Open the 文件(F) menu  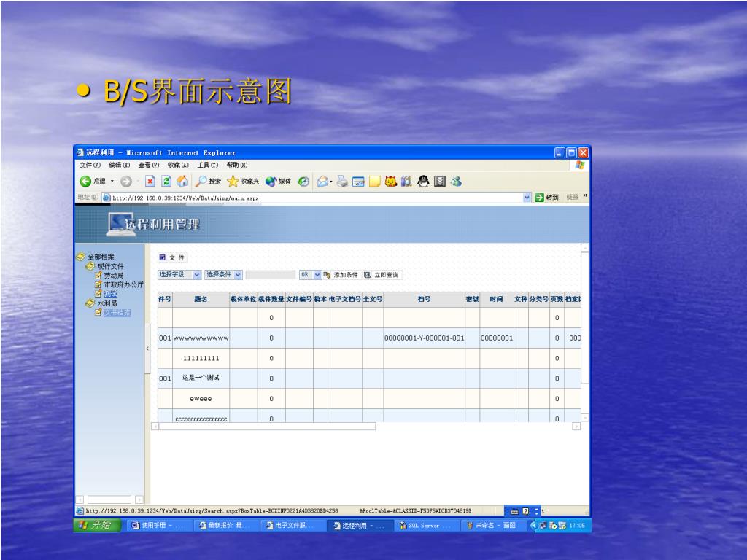pyautogui.click(x=90, y=166)
